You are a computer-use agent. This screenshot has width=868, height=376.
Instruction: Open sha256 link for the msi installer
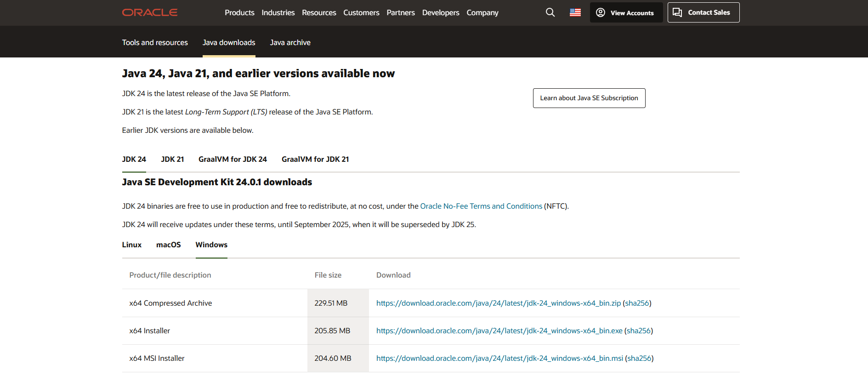639,358
